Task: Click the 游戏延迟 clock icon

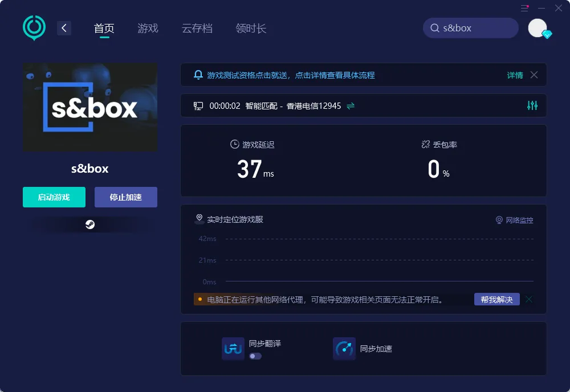Action: click(235, 144)
